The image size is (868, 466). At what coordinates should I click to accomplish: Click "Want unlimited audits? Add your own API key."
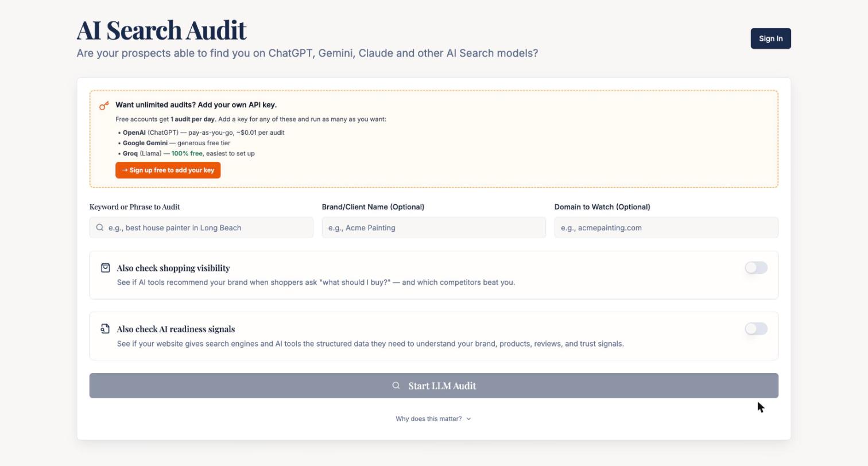196,105
